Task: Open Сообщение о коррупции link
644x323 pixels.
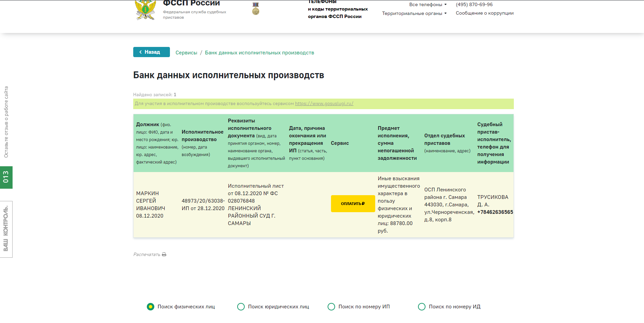Action: click(485, 13)
